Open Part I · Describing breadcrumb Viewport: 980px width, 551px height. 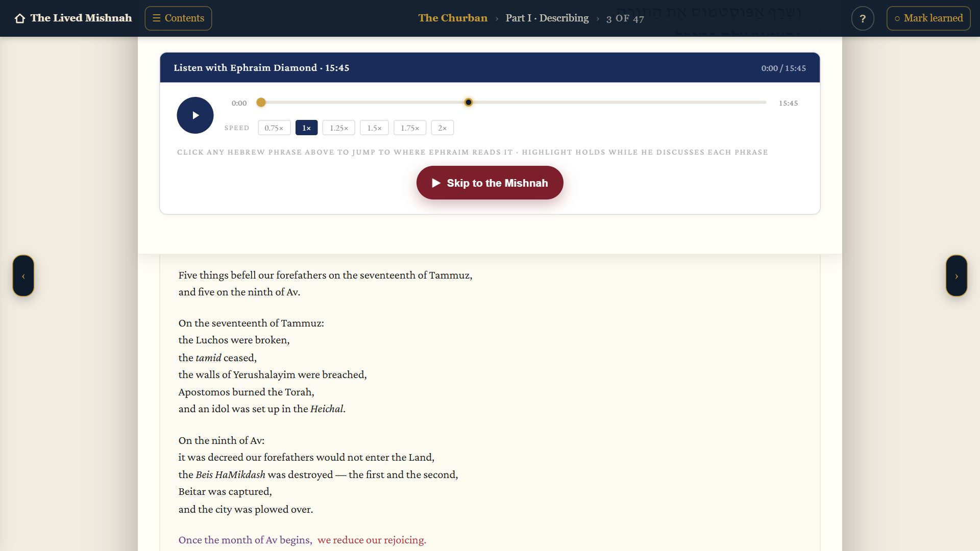[x=547, y=18]
